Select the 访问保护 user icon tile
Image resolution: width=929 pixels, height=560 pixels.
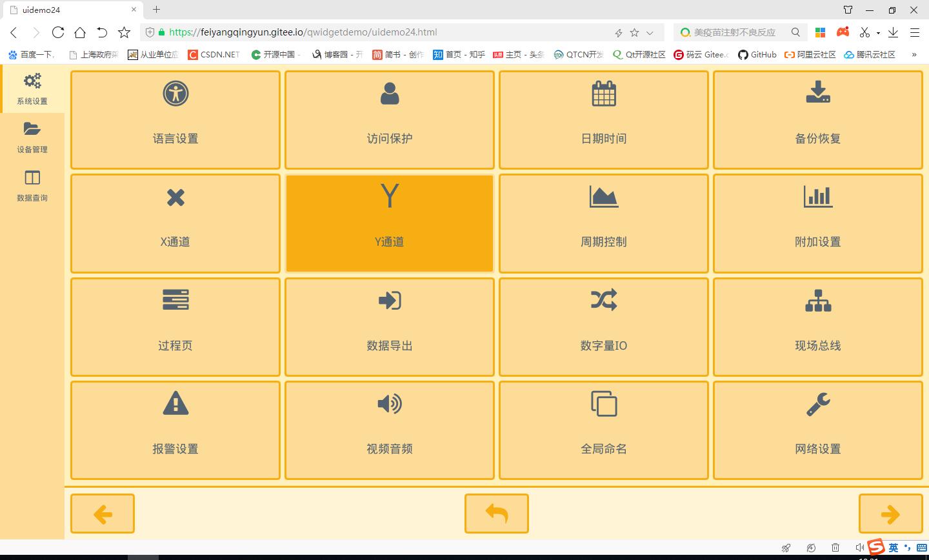tap(389, 120)
